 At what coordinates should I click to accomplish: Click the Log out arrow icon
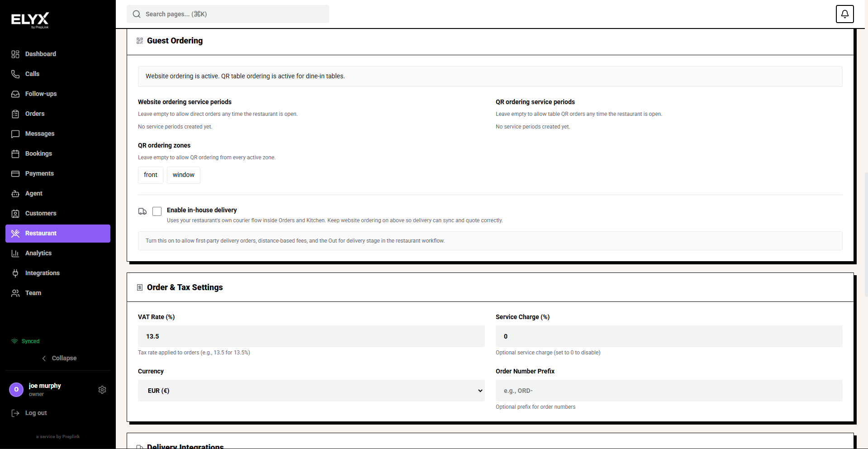coord(15,413)
